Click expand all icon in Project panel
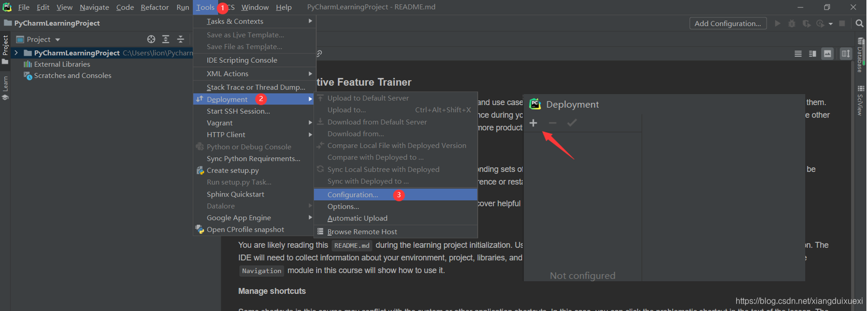The width and height of the screenshot is (868, 311). pyautogui.click(x=165, y=39)
